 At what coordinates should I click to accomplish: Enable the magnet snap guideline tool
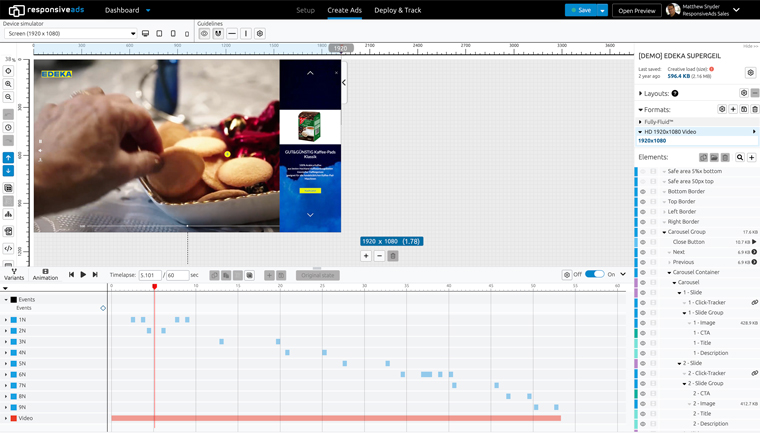[x=218, y=33]
